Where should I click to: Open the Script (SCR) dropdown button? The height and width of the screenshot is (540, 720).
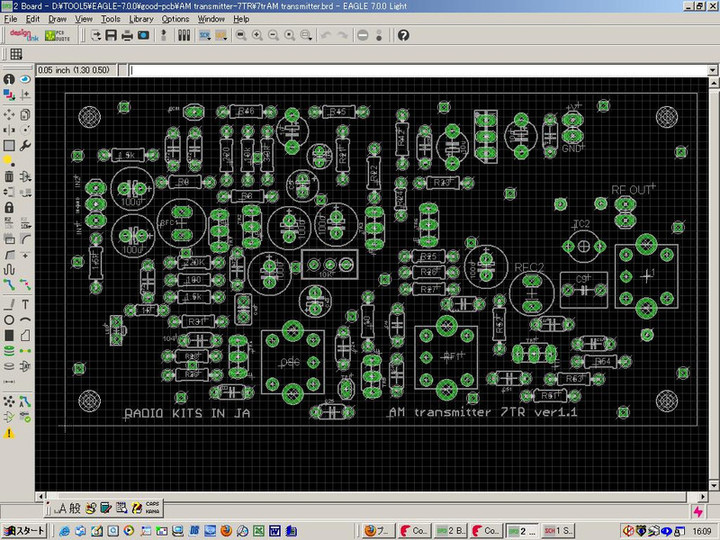coord(205,35)
